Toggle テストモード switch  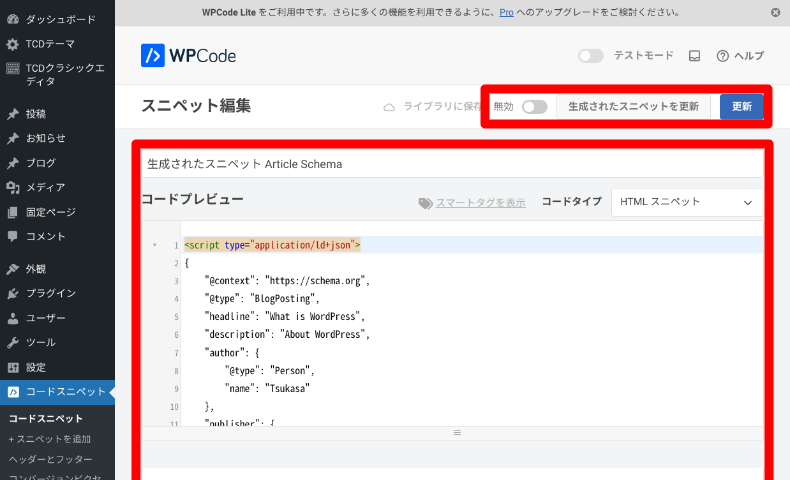click(590, 55)
